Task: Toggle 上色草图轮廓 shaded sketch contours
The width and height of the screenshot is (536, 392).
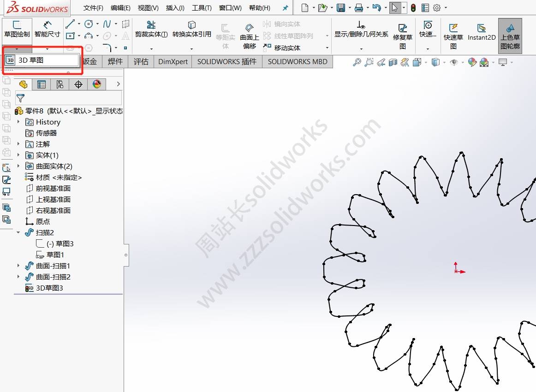Action: pyautogui.click(x=510, y=36)
